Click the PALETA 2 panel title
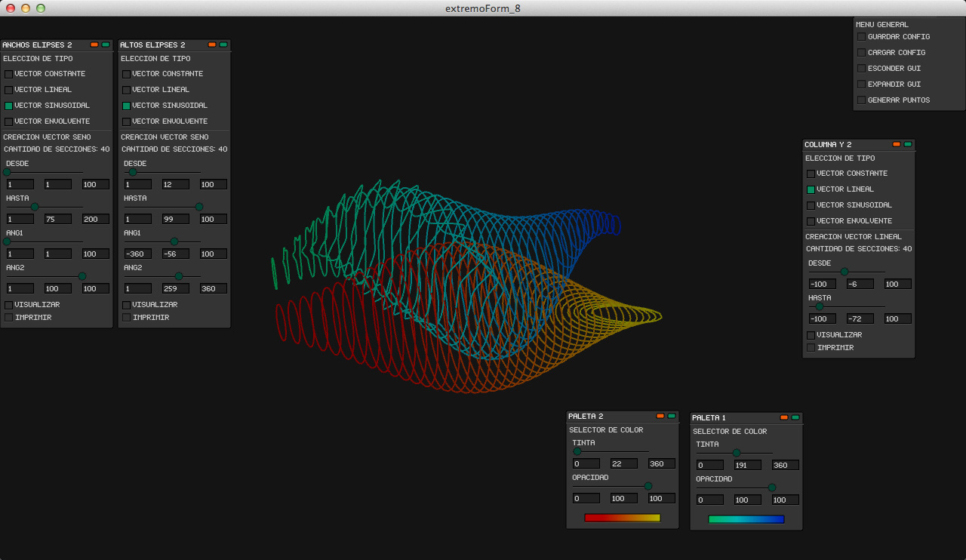 coord(586,417)
